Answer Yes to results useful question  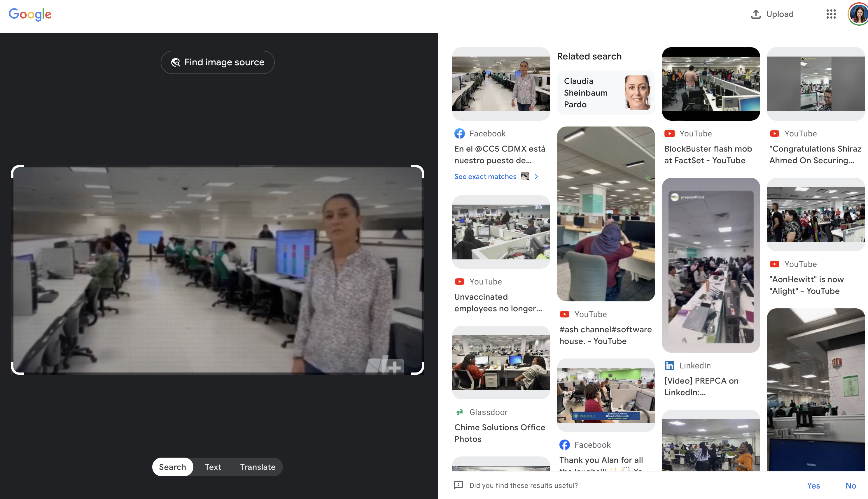pyautogui.click(x=813, y=485)
